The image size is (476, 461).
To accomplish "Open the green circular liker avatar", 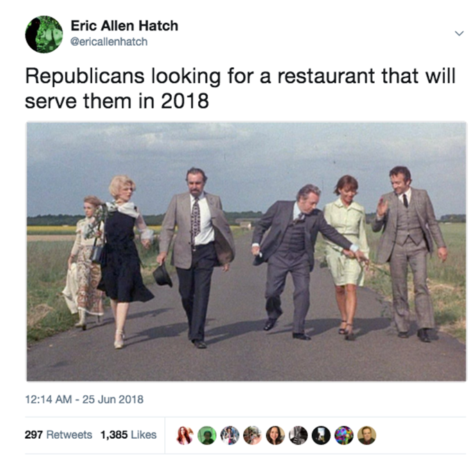I will point(207,435).
